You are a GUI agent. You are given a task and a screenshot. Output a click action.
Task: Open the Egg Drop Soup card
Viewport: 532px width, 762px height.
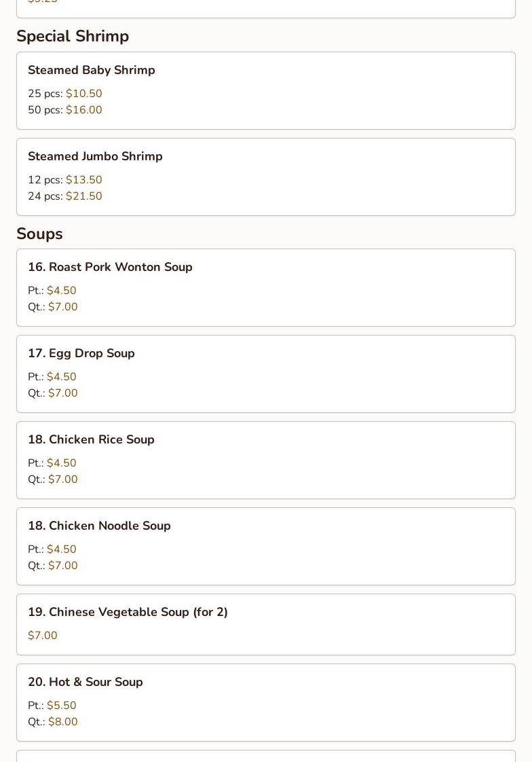81,353
